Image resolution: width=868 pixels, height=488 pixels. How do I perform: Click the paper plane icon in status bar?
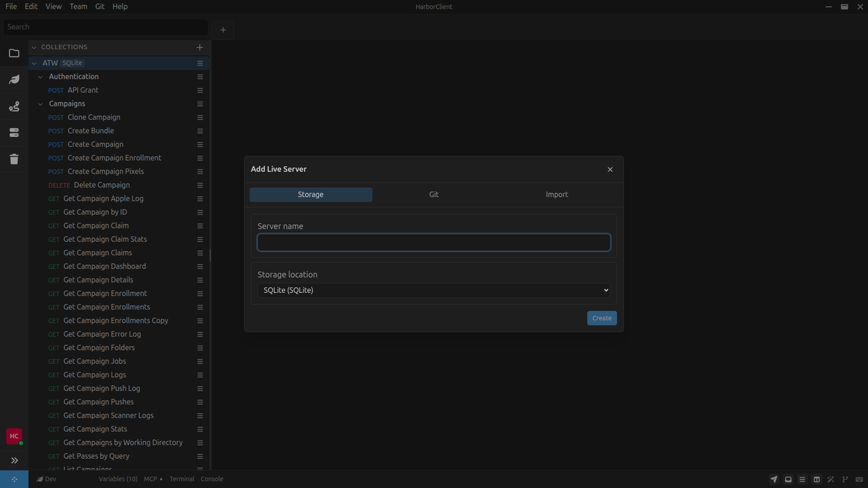[774, 479]
